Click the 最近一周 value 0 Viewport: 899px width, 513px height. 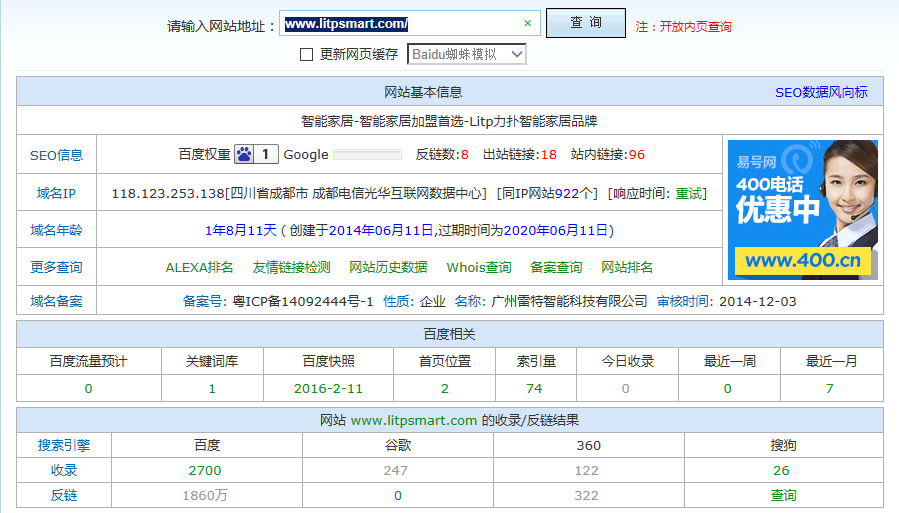click(x=728, y=389)
